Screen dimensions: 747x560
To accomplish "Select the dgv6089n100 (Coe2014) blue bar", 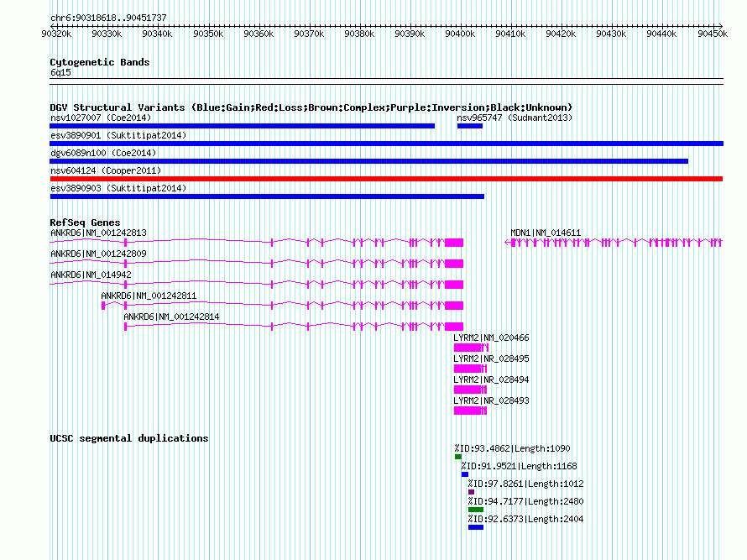I will [x=369, y=161].
